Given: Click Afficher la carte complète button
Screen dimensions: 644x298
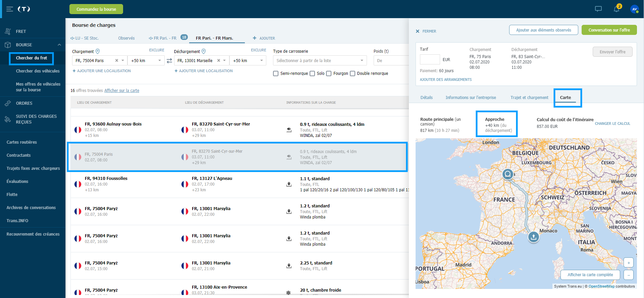Looking at the screenshot, I should point(590,275).
